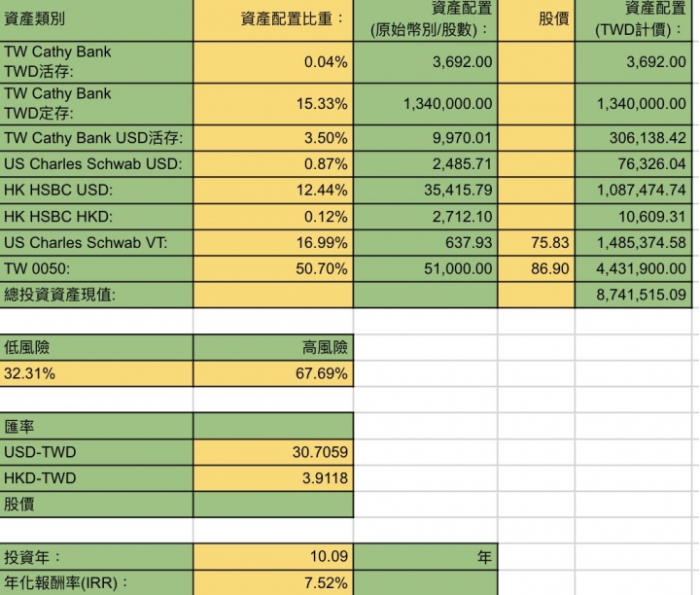Click the 9,970.01 amount cell
Viewport: 700px width, 595px height.
pyautogui.click(x=426, y=138)
